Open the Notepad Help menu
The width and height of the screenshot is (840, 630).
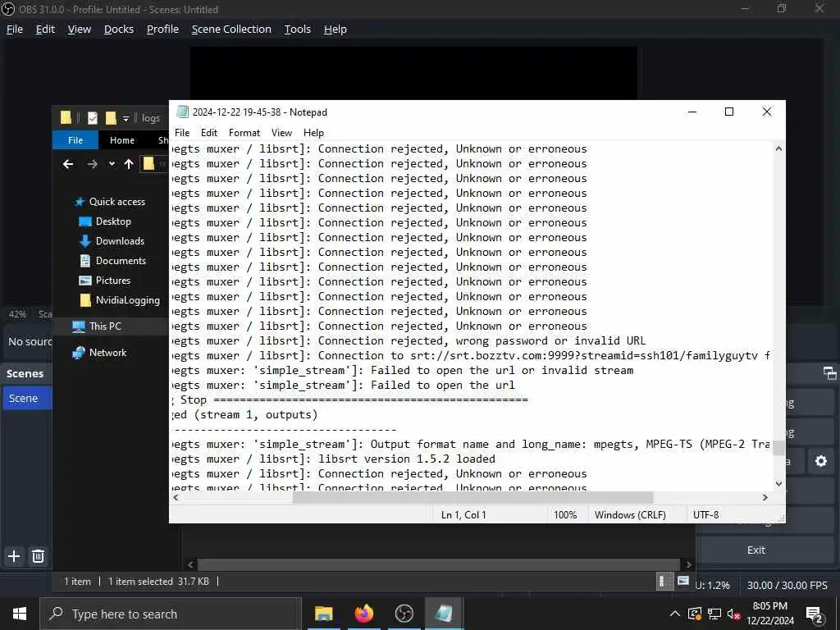313,133
